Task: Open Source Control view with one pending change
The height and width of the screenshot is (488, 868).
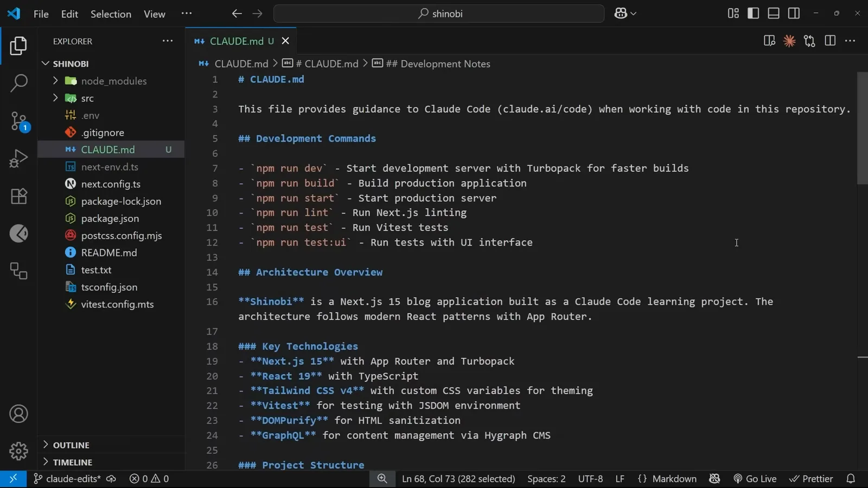Action: pyautogui.click(x=18, y=121)
